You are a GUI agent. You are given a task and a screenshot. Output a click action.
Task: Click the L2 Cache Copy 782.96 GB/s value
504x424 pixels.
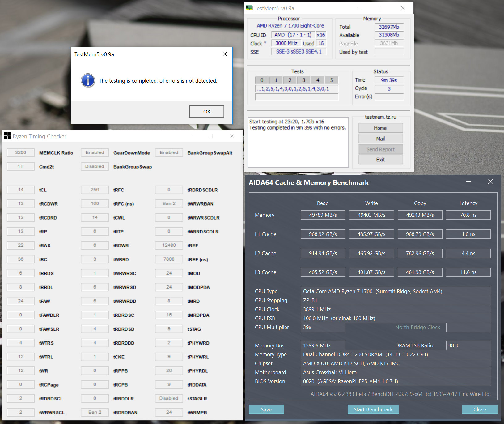click(x=420, y=253)
